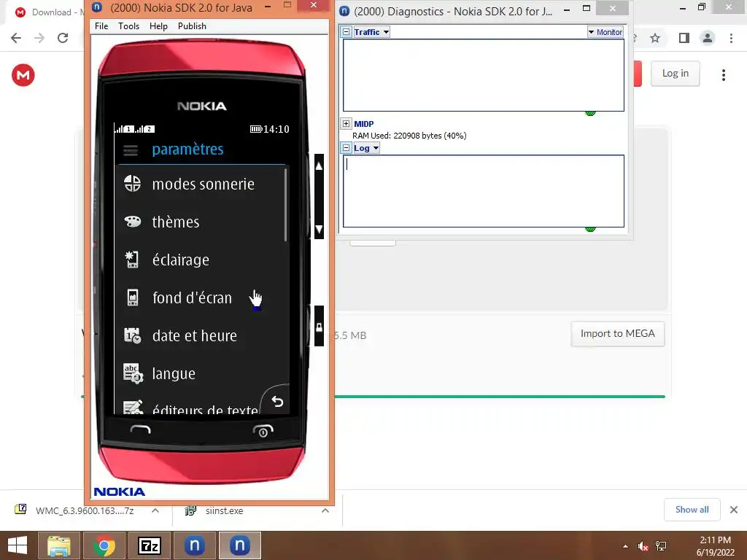Select the date et heure entry
Image resolution: width=747 pixels, height=560 pixels.
click(200, 335)
